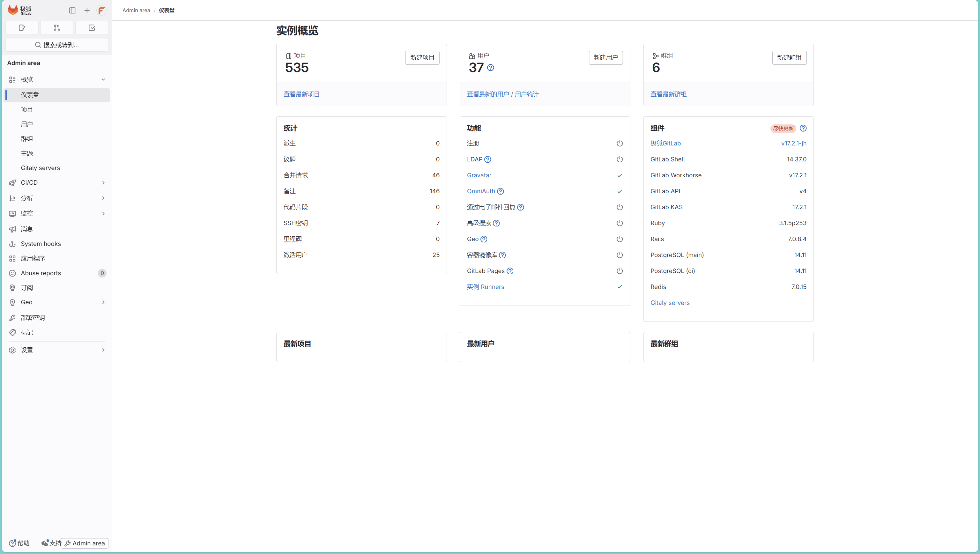This screenshot has width=980, height=554.
Task: Open Gitaly servers in sidebar
Action: click(x=40, y=168)
